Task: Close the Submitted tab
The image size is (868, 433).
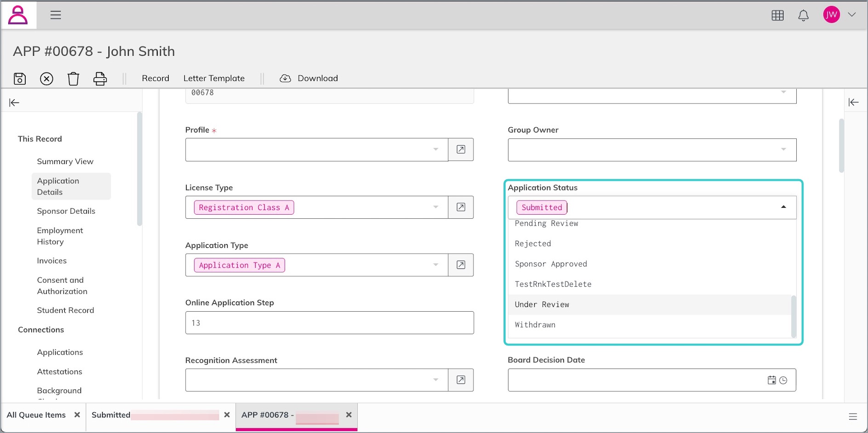Action: pos(227,415)
